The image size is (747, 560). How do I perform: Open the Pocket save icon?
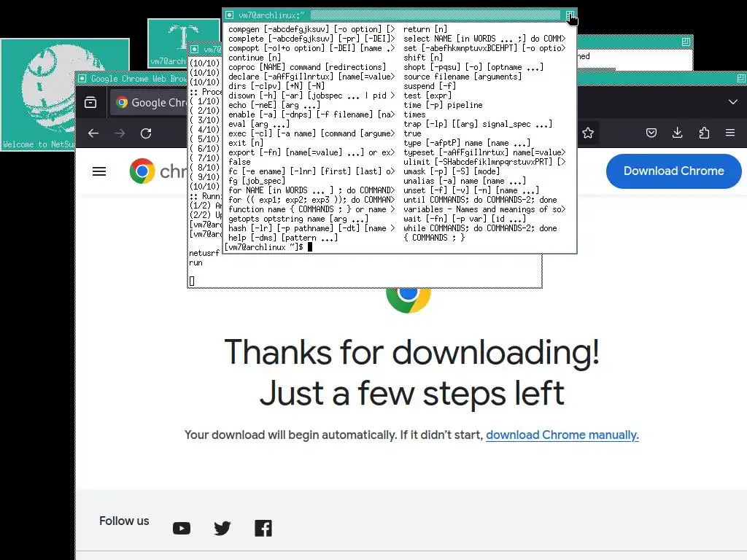point(651,133)
